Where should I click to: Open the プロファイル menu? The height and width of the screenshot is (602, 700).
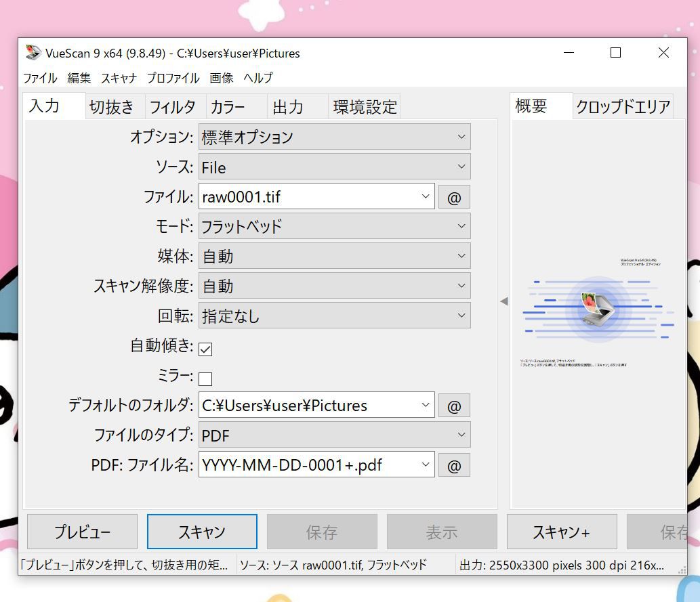pos(173,78)
